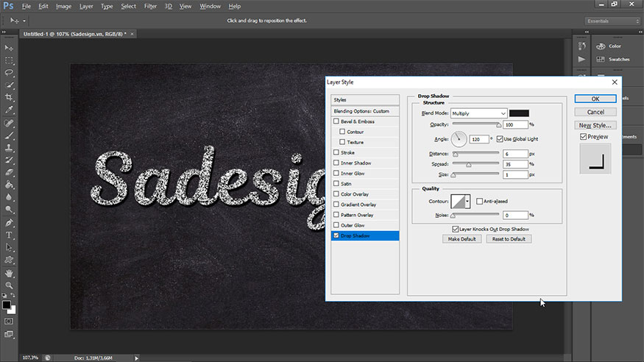Image resolution: width=644 pixels, height=362 pixels.
Task: Open the Essentials workspace dropdown
Action: click(612, 21)
